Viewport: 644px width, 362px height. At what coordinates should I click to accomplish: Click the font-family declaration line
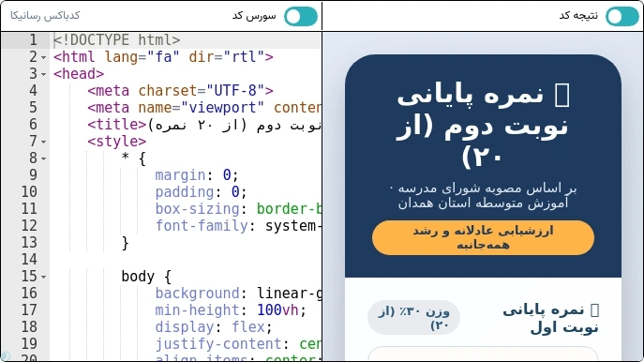[238, 226]
